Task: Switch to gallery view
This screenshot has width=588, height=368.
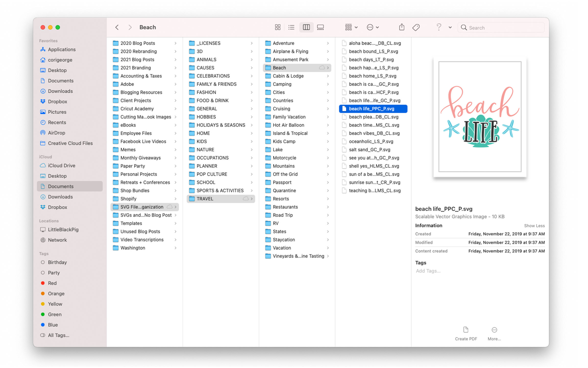Action: [320, 27]
